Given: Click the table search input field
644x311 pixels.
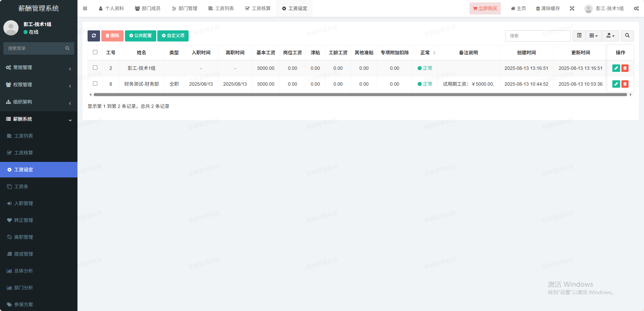Looking at the screenshot, I should 538,36.
